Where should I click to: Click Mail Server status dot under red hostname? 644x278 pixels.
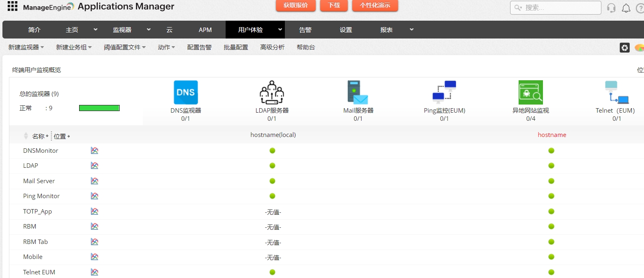[x=551, y=181]
